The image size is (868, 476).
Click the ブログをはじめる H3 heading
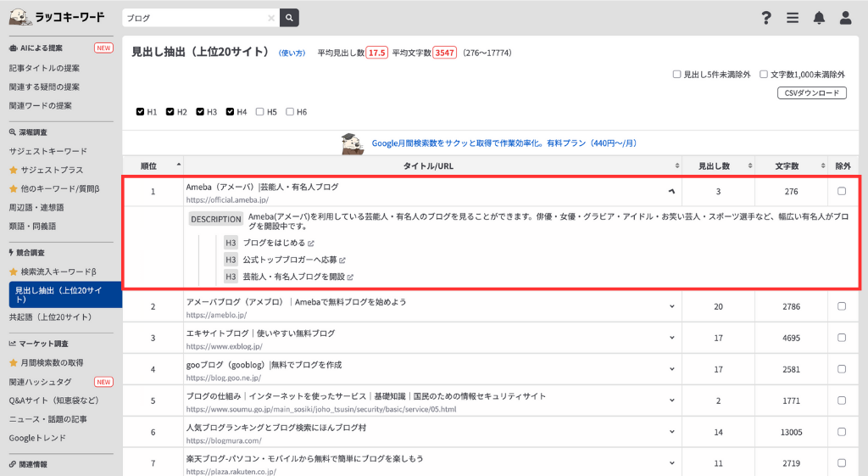pyautogui.click(x=274, y=244)
